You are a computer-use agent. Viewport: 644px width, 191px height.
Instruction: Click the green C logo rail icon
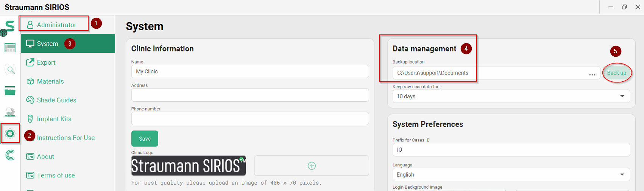point(10,155)
